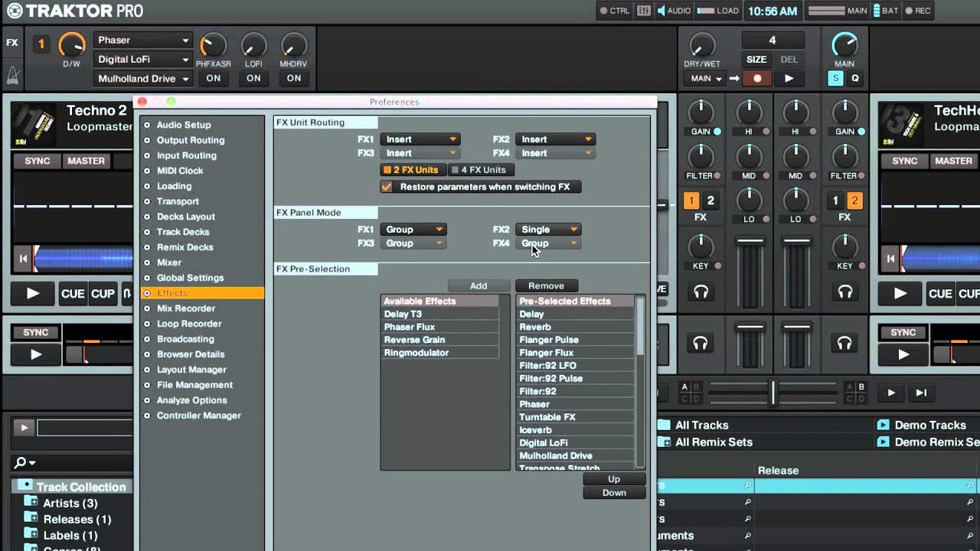Select Ringmodulator in Available Effects
Viewport: 980px width, 551px height.
coord(440,353)
